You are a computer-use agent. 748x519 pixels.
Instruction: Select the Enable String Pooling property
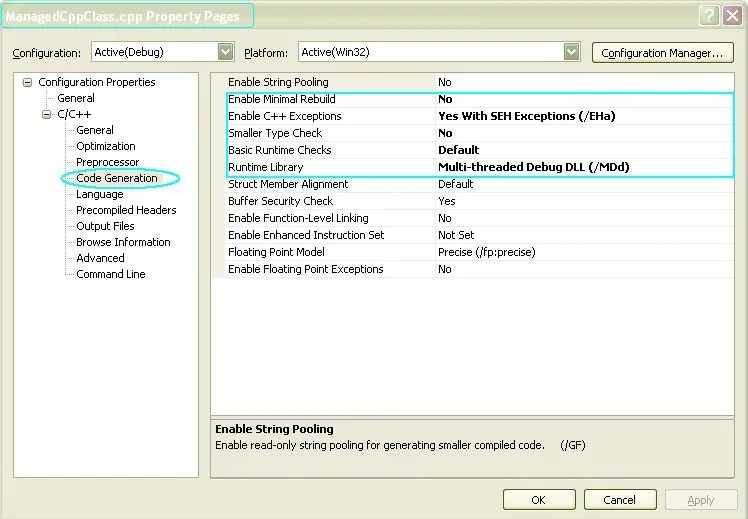pyautogui.click(x=479, y=82)
